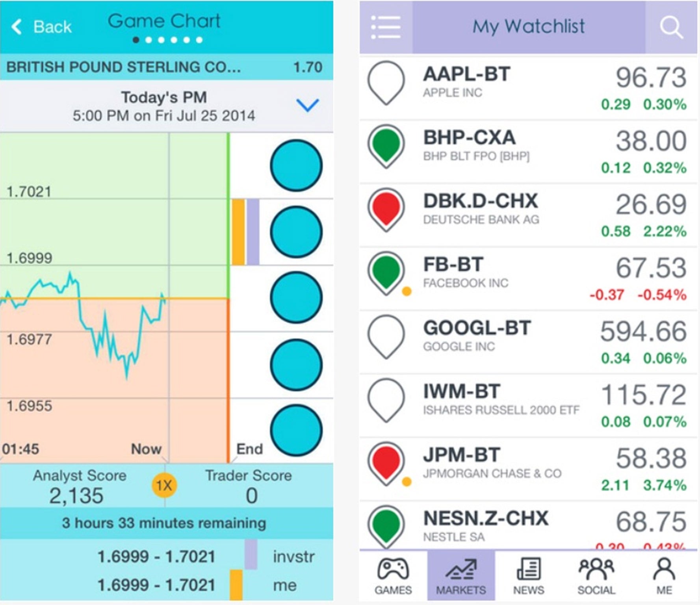Toggle the empty GOOGL-BT pin marker
700x605 pixels.
click(386, 337)
